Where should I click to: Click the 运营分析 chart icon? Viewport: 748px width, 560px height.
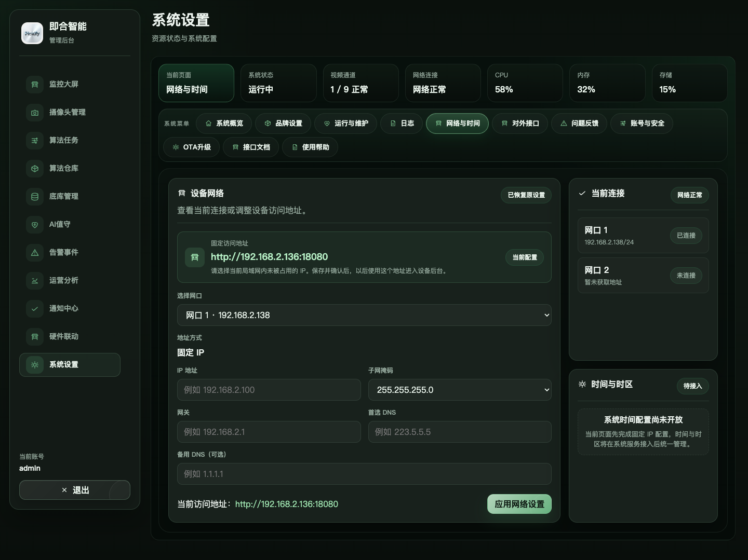pos(35,280)
